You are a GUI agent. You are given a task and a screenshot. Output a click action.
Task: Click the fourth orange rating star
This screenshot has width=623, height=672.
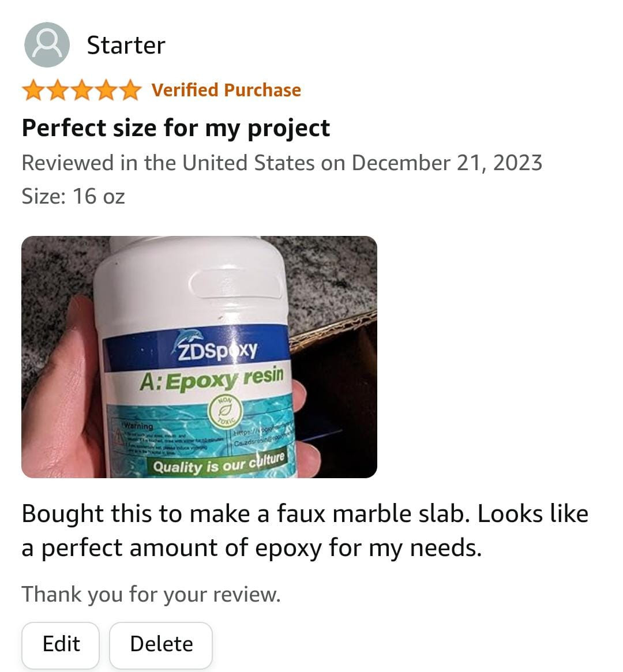(106, 91)
